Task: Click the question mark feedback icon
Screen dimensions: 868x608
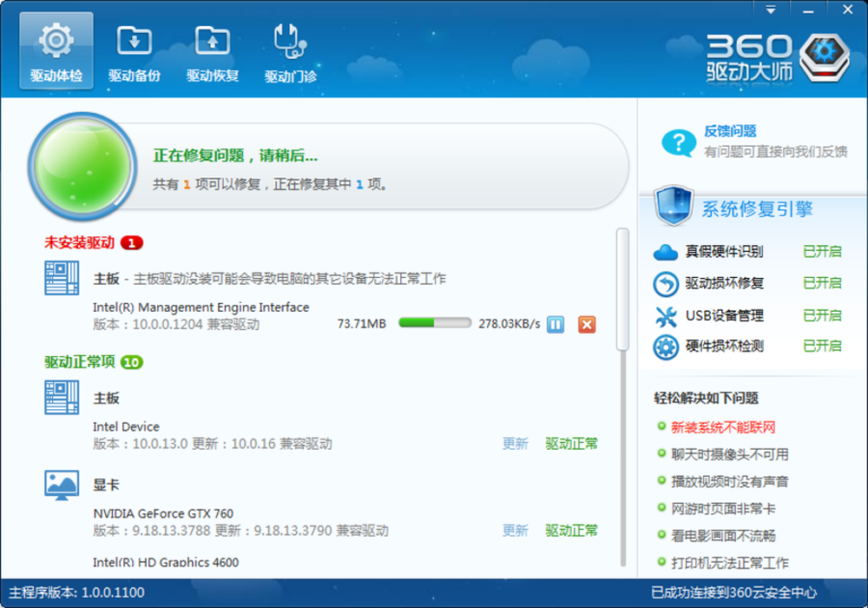Action: 679,142
